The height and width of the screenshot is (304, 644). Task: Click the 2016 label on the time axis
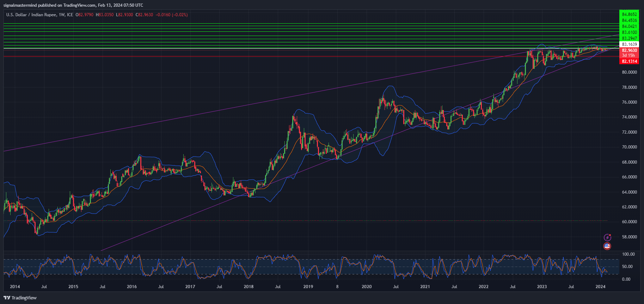132,287
